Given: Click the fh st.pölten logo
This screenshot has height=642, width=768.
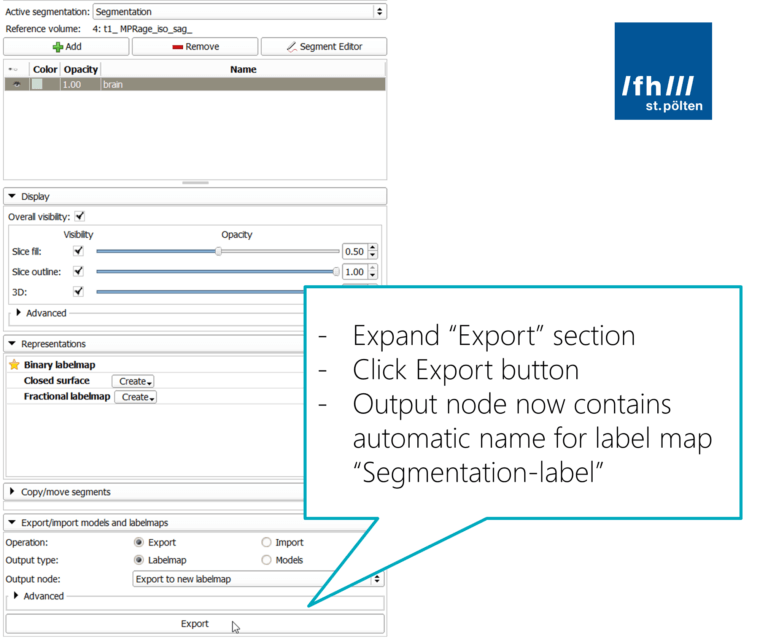Looking at the screenshot, I should [663, 71].
